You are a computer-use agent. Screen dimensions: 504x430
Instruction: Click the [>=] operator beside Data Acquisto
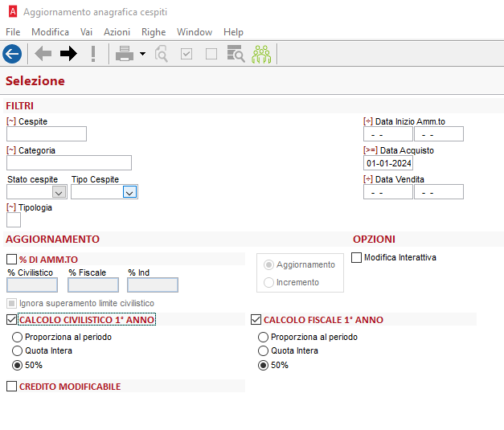tap(371, 150)
